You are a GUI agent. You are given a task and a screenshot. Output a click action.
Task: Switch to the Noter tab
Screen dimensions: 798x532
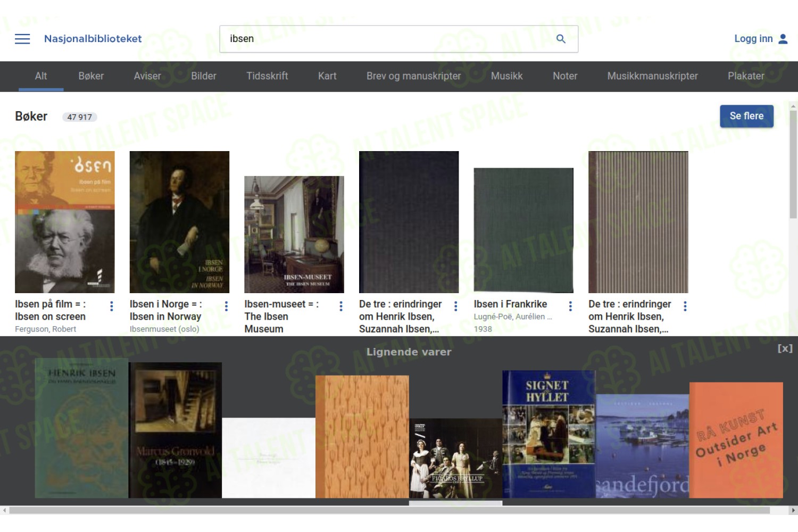pos(565,76)
